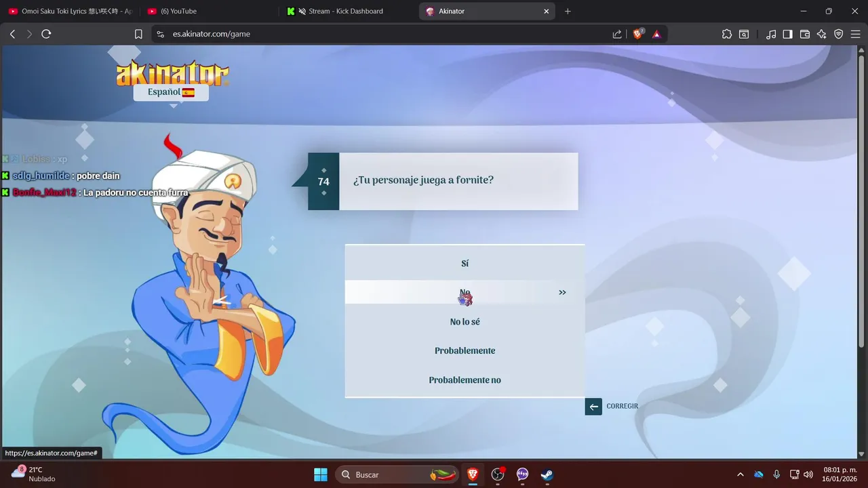Go forward in browser history

pos(29,34)
